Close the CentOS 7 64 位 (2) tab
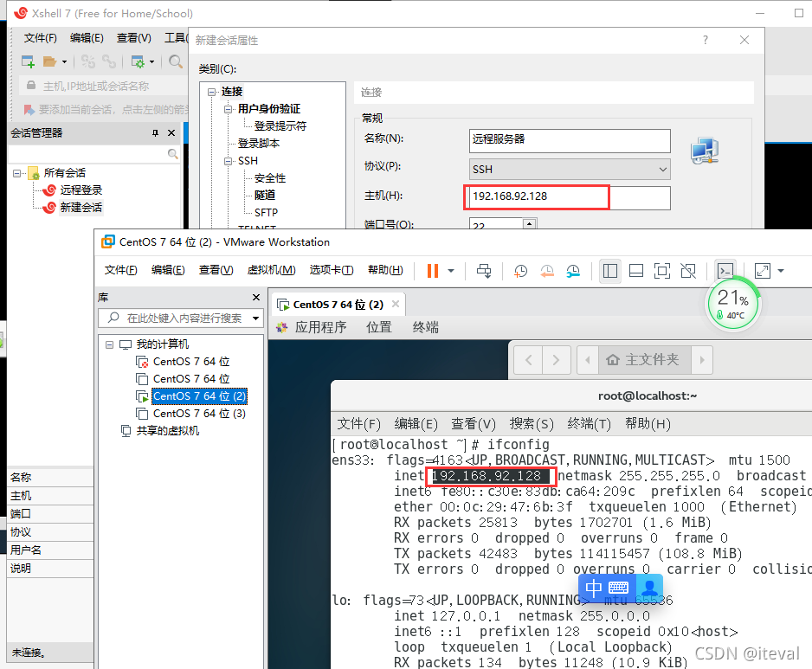This screenshot has height=669, width=812. point(396,304)
